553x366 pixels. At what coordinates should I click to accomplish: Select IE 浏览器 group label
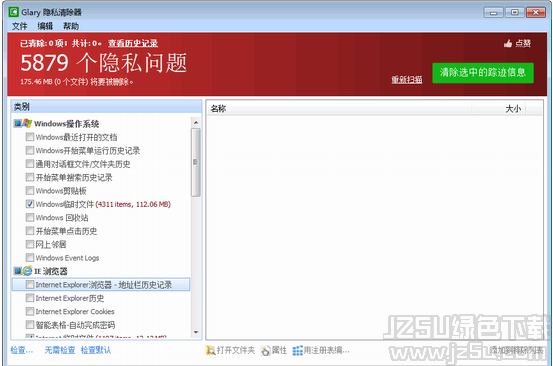coord(51,271)
